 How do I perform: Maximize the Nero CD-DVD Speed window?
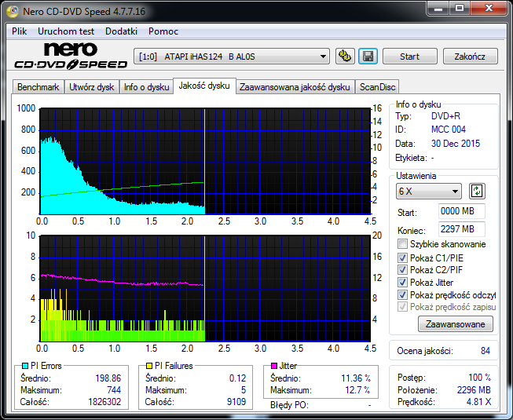[x=460, y=8]
